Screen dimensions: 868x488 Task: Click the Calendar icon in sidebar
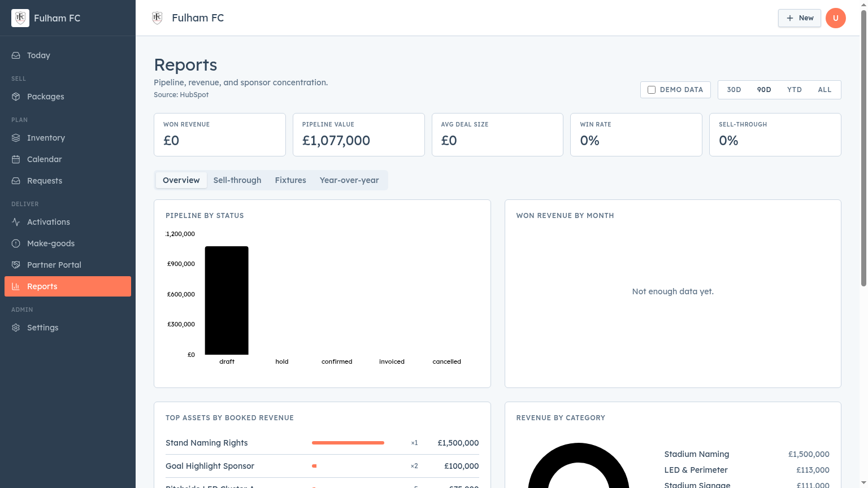[16, 159]
